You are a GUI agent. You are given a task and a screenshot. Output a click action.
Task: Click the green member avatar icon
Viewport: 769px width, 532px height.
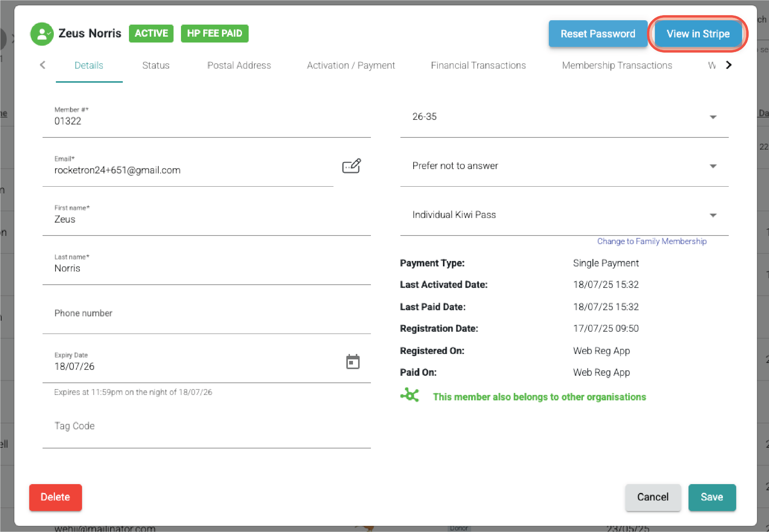42,34
